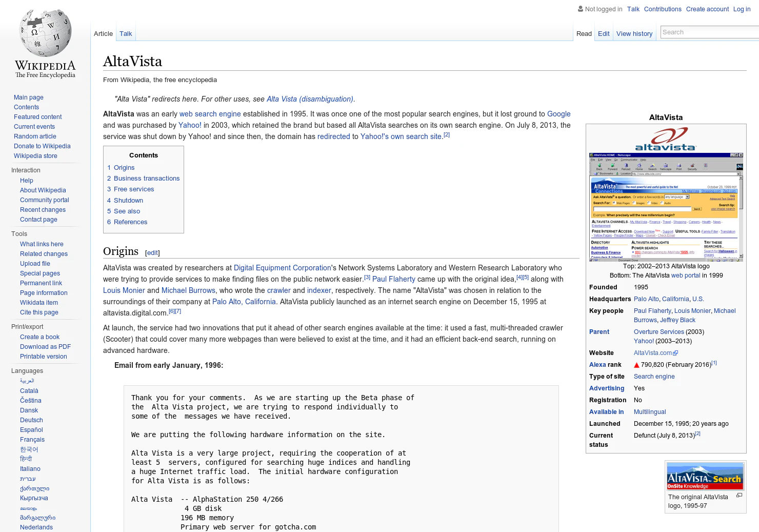Open What links here tool
The width and height of the screenshot is (759, 532).
pyautogui.click(x=42, y=244)
